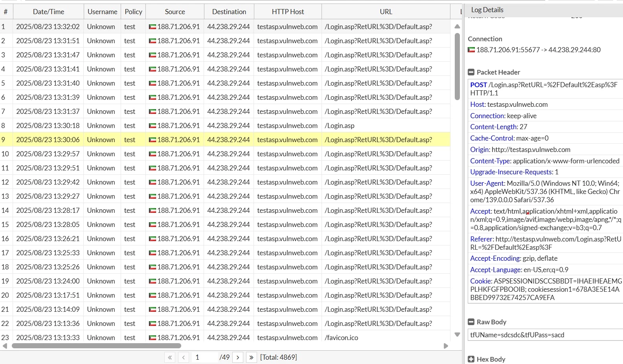Sort by the Destination column header
The image size is (623, 364).
coord(229,12)
